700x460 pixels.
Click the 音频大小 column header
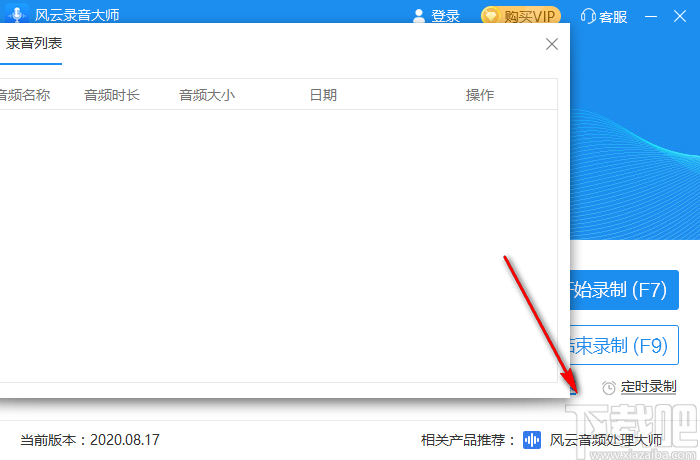tap(207, 95)
